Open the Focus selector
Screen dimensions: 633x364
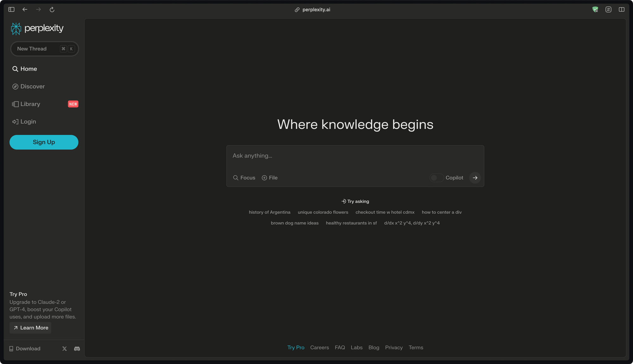pyautogui.click(x=244, y=178)
